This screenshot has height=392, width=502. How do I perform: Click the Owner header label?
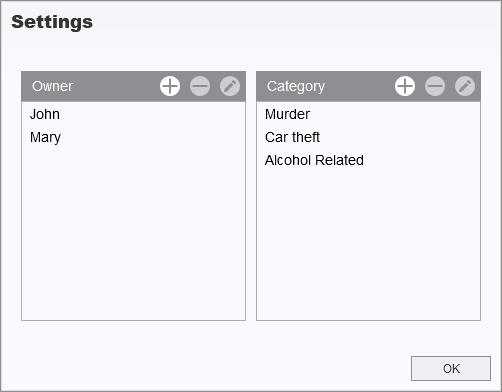52,86
